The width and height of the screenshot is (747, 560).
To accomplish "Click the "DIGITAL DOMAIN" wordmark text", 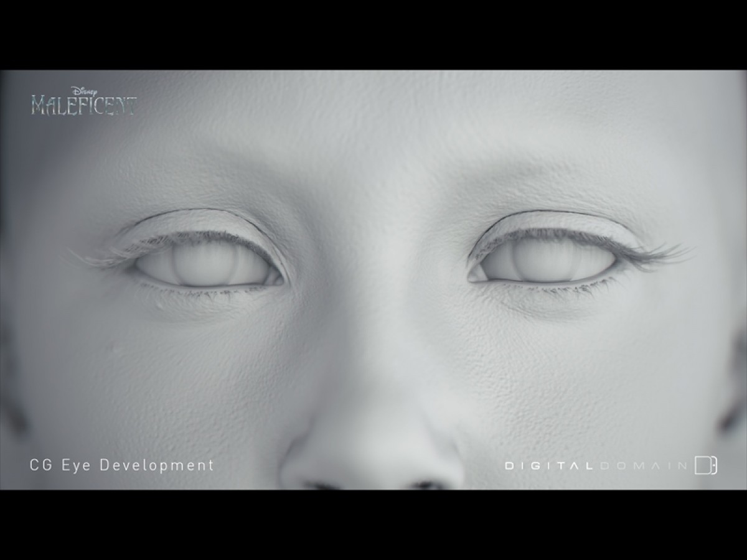I will click(596, 465).
